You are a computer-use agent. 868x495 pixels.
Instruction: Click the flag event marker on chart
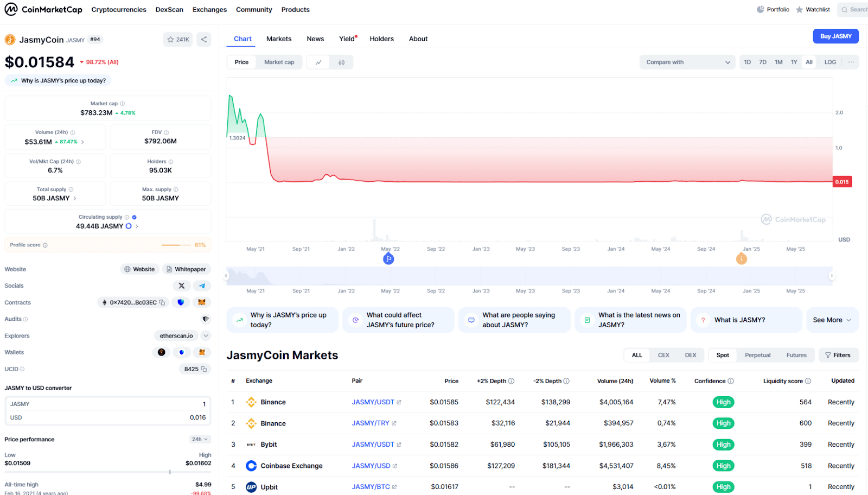[388, 259]
